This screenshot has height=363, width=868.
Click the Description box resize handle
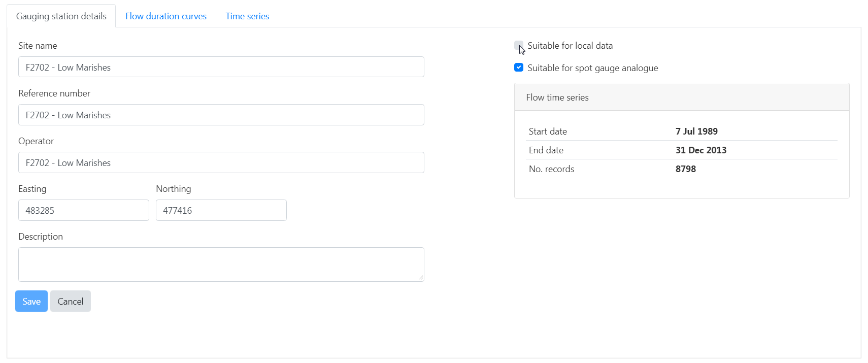click(x=421, y=278)
